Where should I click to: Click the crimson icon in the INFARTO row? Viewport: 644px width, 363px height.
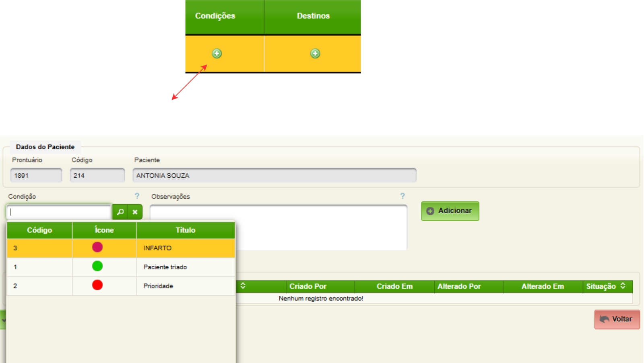[x=97, y=247]
